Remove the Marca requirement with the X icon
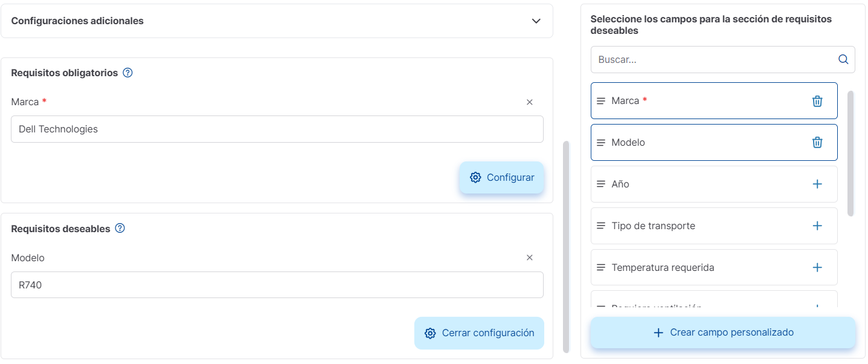Viewport: 868px width, 364px height. [x=529, y=102]
